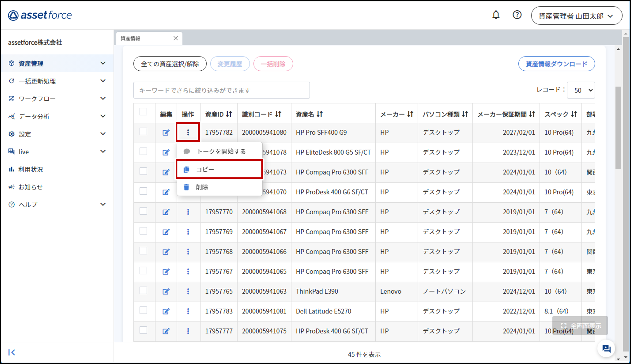Expand the ヘルプ sidebar menu
The image size is (631, 364).
click(x=57, y=205)
